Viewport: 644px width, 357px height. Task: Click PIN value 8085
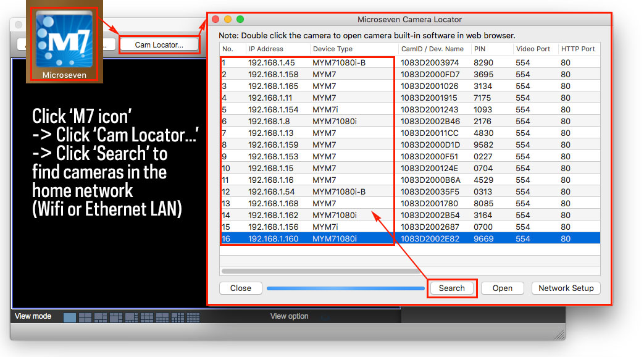(x=483, y=204)
